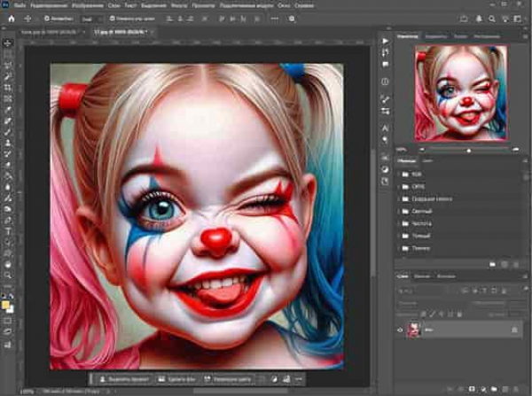Go to Photoshop Home screen icon
This screenshot has width=532, height=396.
pos(12,19)
